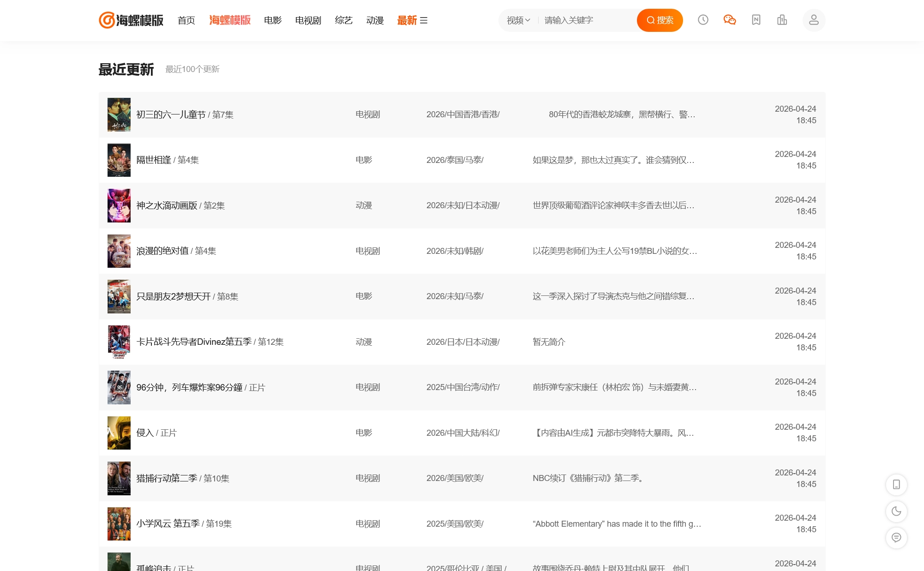Open the WeChat share icon
The image size is (924, 571).
tap(730, 20)
